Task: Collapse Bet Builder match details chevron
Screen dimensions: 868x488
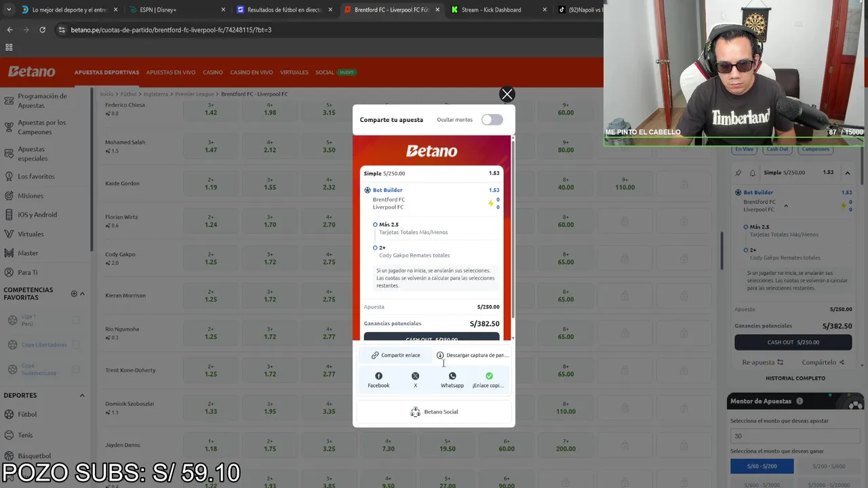Action: (786, 205)
